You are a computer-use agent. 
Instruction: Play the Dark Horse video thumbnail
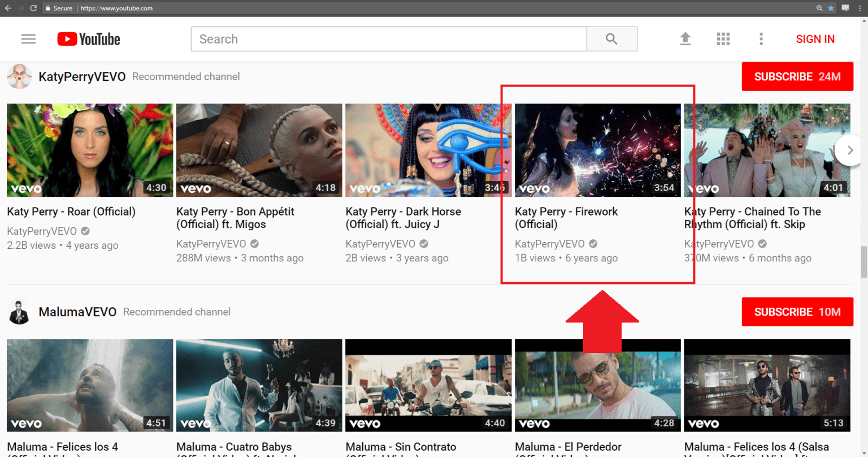tap(428, 150)
